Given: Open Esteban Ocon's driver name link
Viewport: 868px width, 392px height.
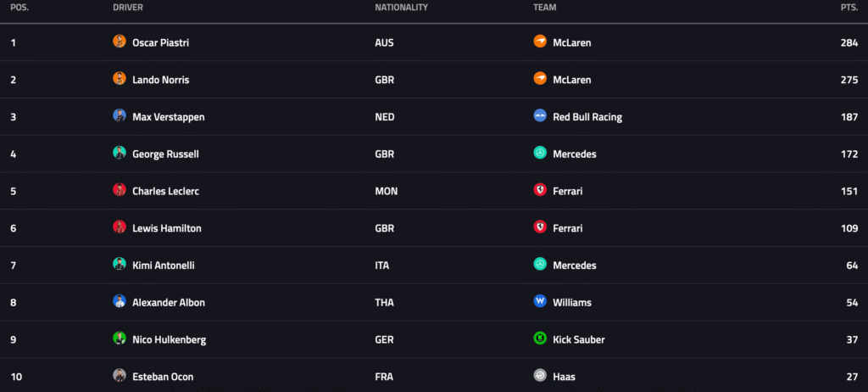Looking at the screenshot, I should point(160,376).
